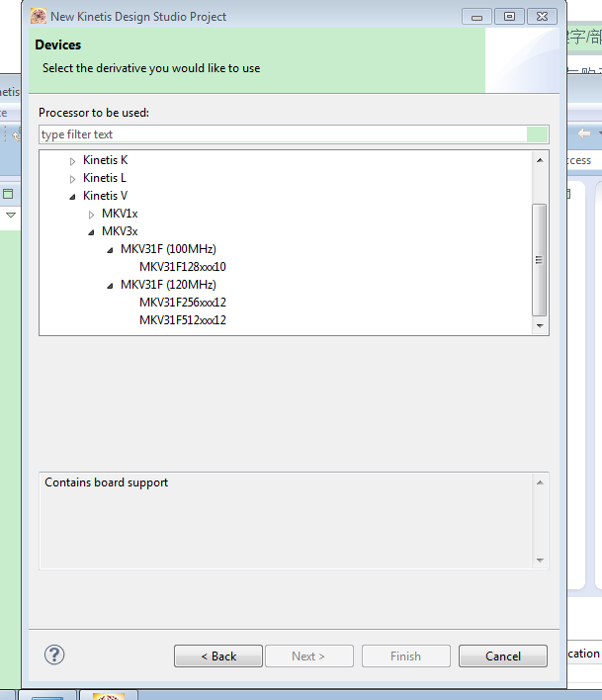Select the MKV1x label
Viewport: 602px width, 700px height.
(120, 214)
